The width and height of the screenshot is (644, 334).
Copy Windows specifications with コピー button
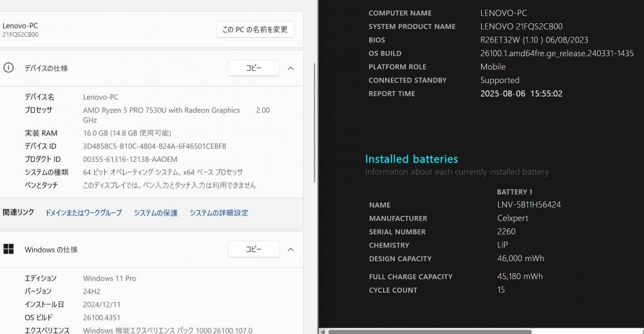pyautogui.click(x=254, y=250)
